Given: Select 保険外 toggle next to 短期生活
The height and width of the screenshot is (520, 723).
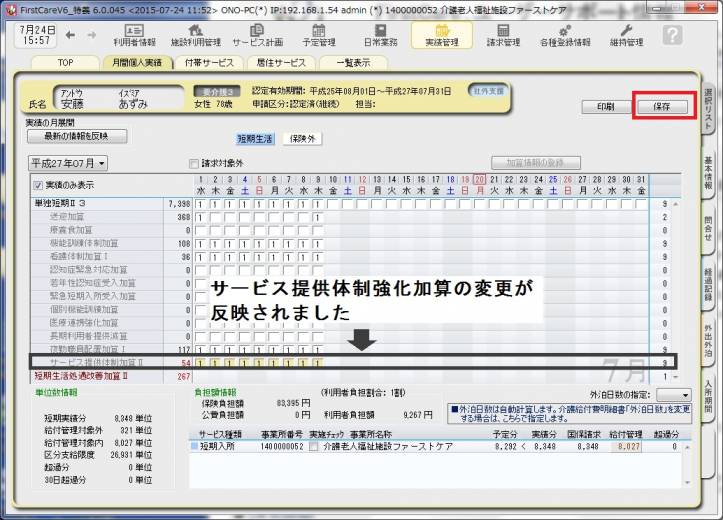Looking at the screenshot, I should [304, 139].
